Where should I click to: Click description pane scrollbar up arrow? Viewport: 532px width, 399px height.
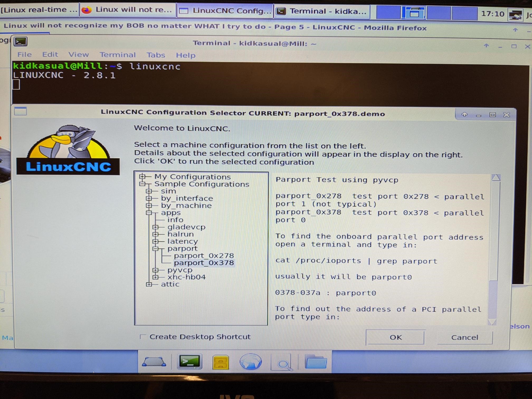(496, 178)
